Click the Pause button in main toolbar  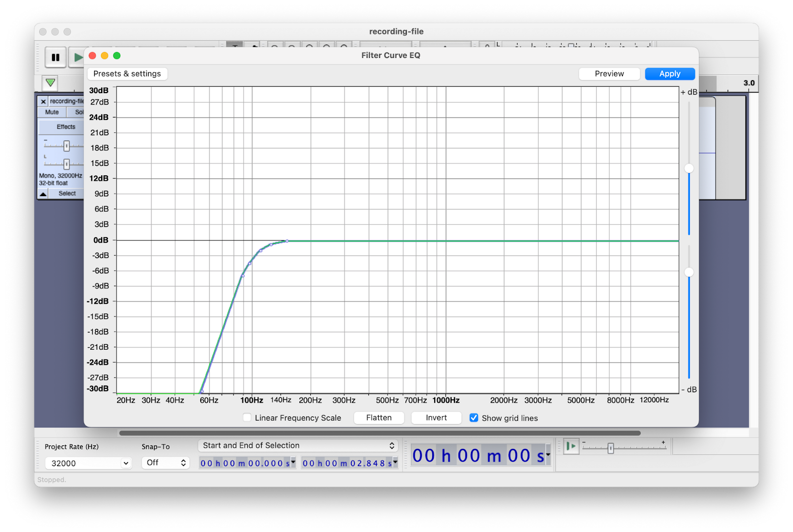(56, 57)
